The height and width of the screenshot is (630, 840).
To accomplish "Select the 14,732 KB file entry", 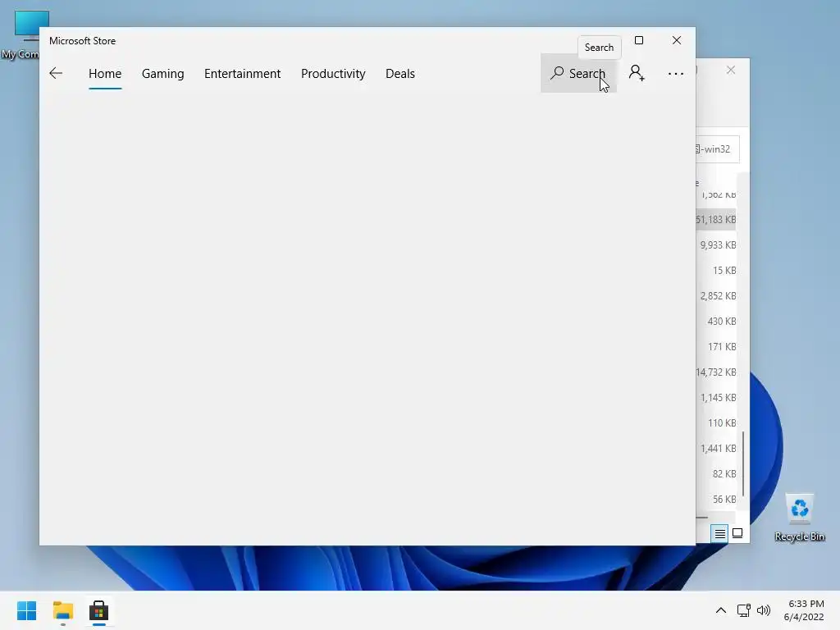I will click(715, 372).
